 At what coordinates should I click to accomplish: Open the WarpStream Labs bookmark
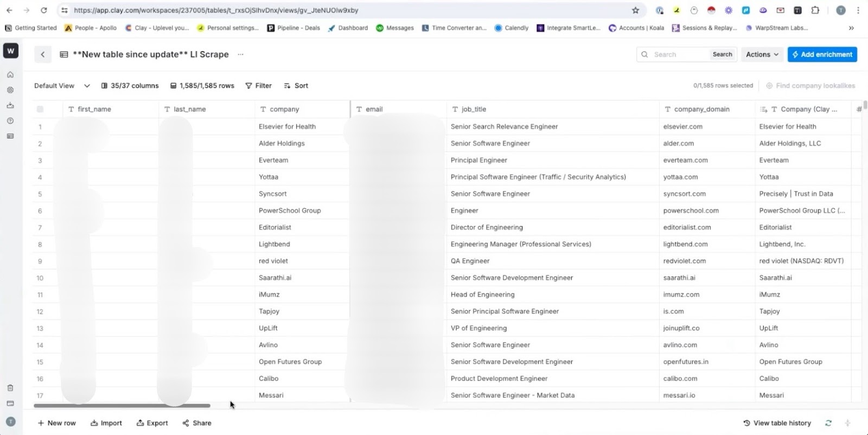(x=776, y=28)
